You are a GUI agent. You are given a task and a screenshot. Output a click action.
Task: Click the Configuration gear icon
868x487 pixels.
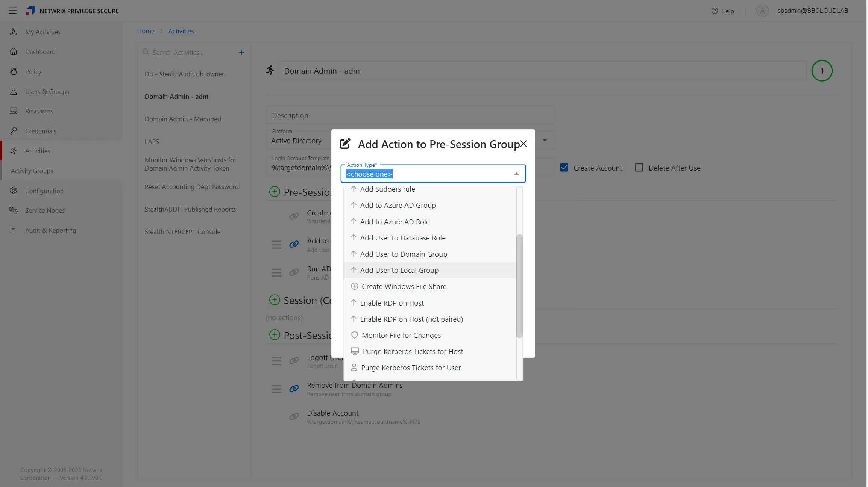(x=14, y=191)
